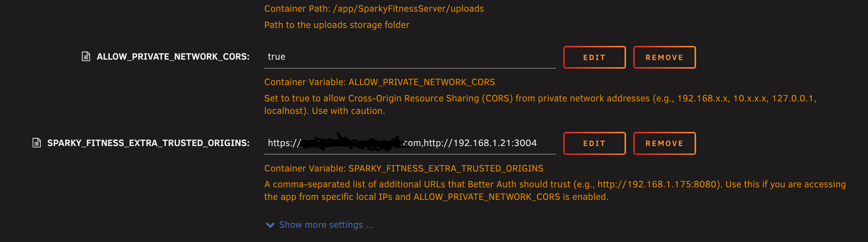
Task: Expand the chevron next to Show more settings
Action: (270, 225)
